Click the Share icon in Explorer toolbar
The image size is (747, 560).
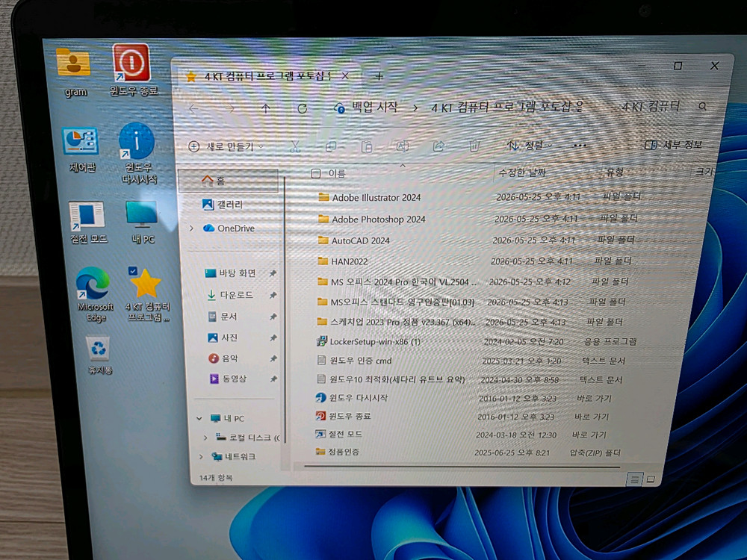pos(438,146)
